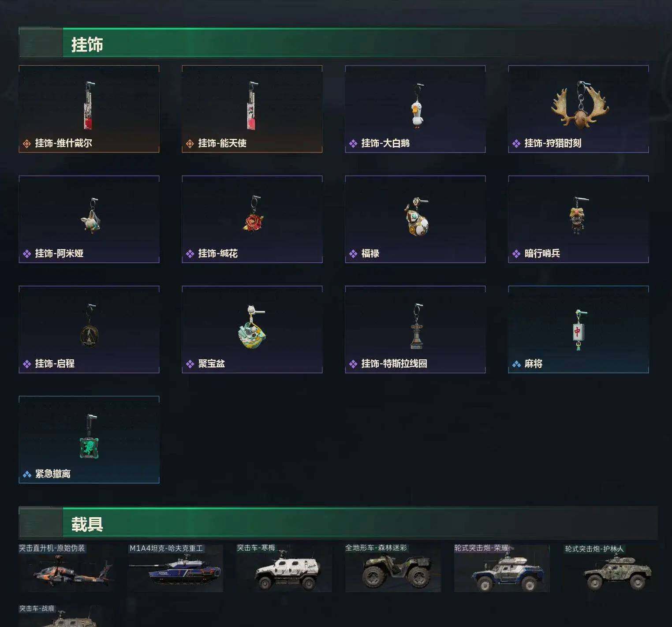Select the 阿米娅 rabbit charm icon
The width and height of the screenshot is (672, 627).
click(x=91, y=216)
